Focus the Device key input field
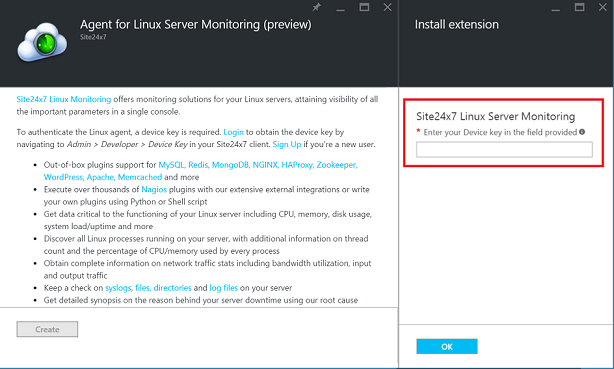The width and height of the screenshot is (614, 369). (504, 150)
